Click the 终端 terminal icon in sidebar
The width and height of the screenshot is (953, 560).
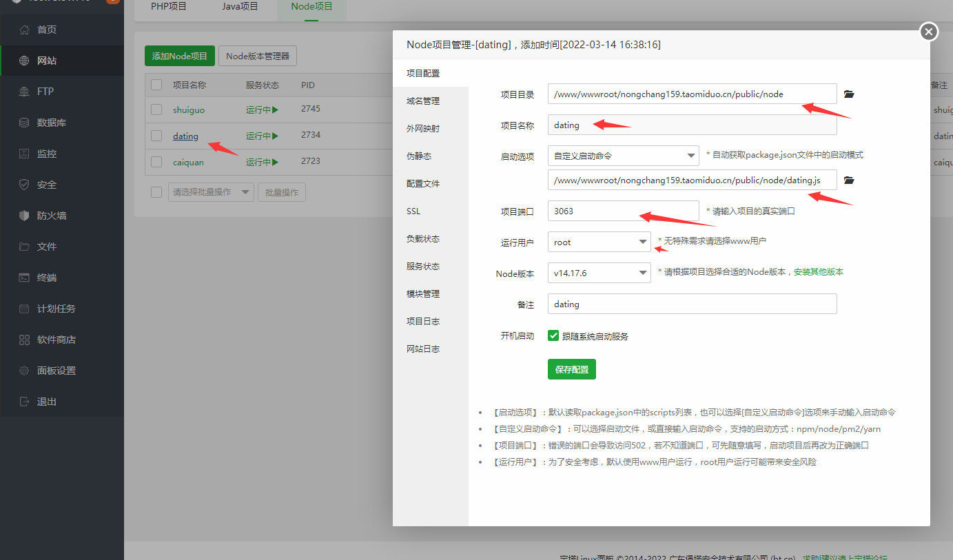tap(25, 278)
